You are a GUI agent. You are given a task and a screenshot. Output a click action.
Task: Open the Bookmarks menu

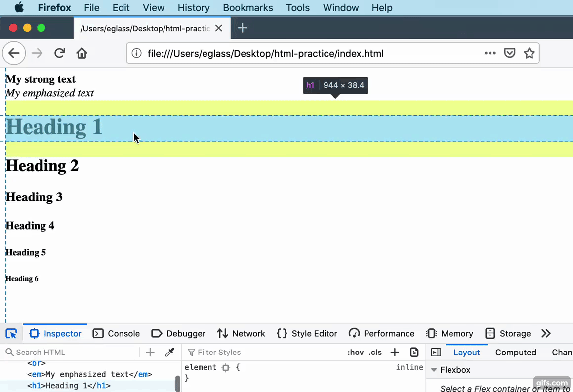[x=248, y=8]
